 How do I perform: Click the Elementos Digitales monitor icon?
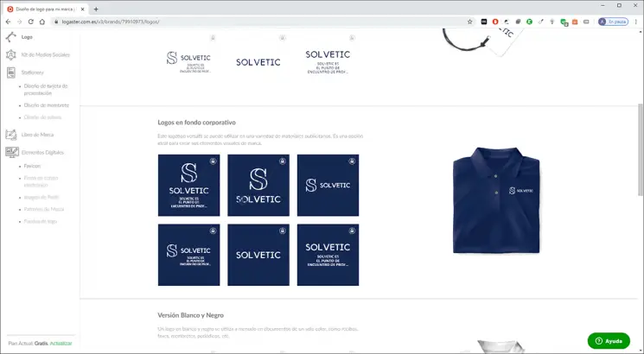click(11, 152)
